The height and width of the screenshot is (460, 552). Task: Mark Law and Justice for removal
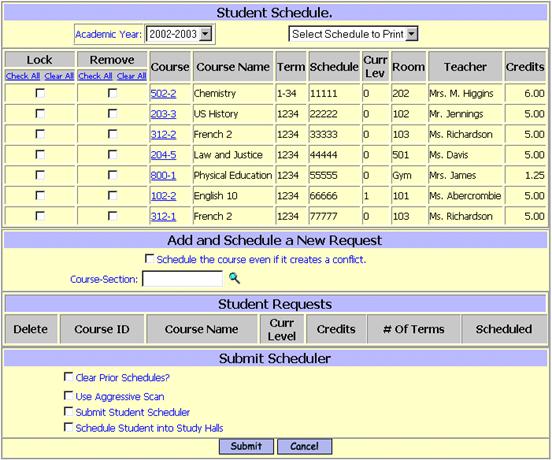pyautogui.click(x=113, y=155)
